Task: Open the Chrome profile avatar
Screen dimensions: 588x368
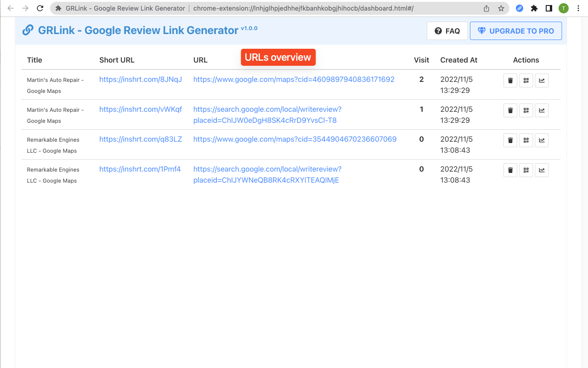Action: pos(563,8)
